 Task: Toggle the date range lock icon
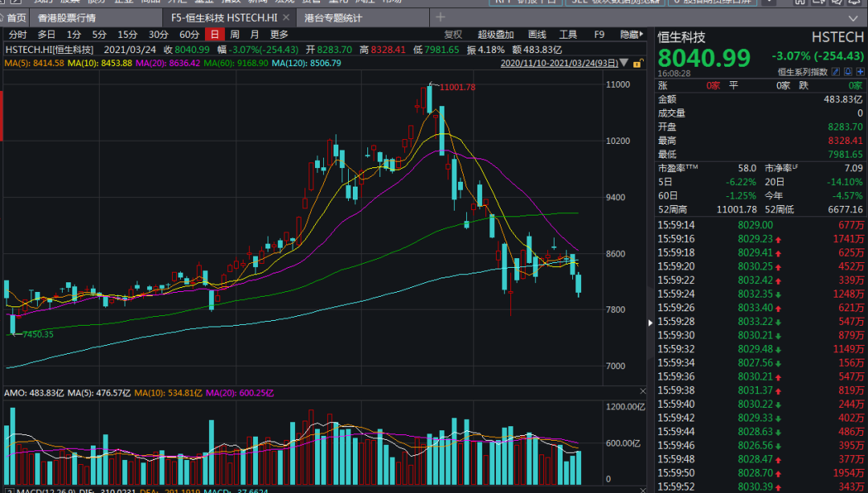[x=637, y=64]
